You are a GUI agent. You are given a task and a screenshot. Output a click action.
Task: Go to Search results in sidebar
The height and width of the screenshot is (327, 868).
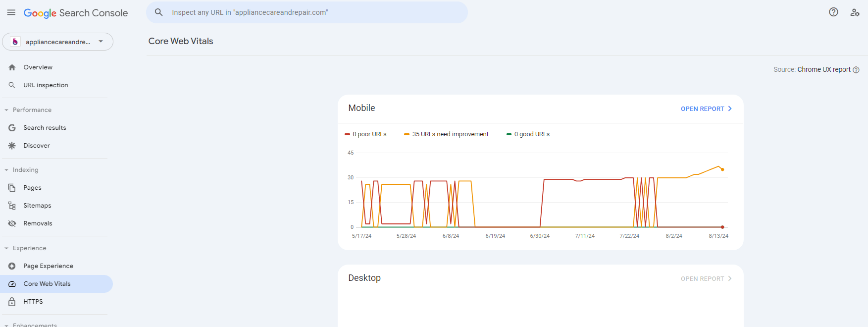45,128
